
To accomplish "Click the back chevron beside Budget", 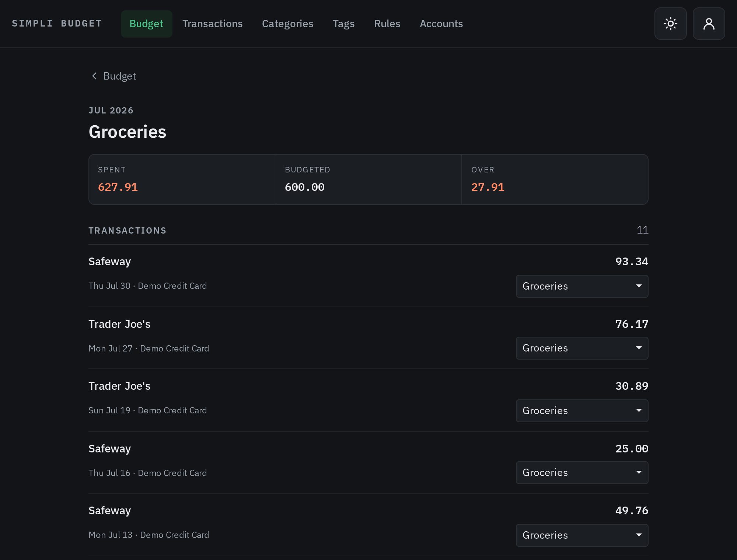I will (94, 76).
